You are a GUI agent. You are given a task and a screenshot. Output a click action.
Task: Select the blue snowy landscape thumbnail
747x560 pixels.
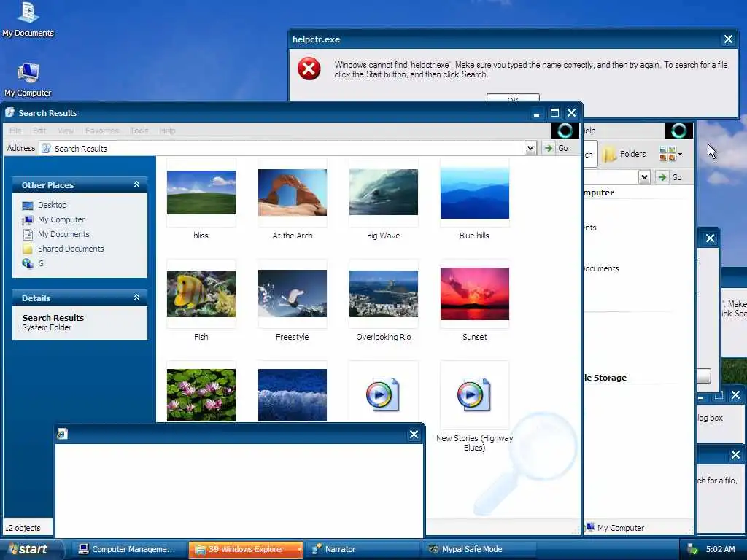[293, 394]
